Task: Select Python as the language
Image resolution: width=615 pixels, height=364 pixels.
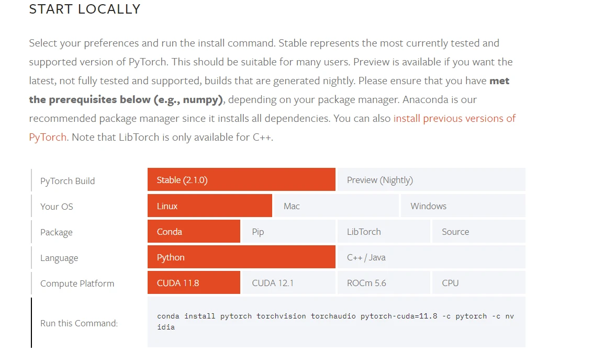Action: pos(241,257)
